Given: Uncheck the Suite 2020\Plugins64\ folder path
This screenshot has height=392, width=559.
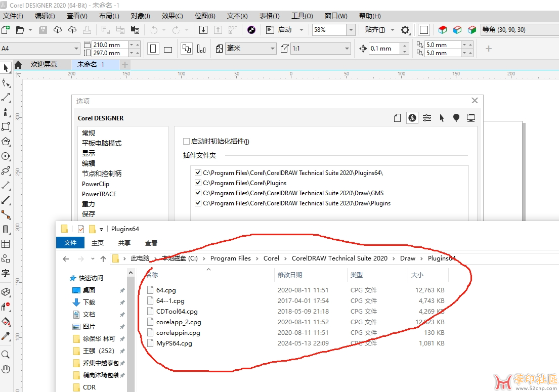Looking at the screenshot, I should click(198, 173).
